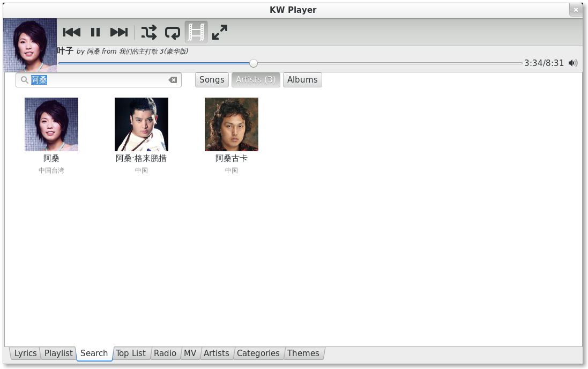This screenshot has height=369, width=588.
Task: Show the Albums search results
Action: 302,80
